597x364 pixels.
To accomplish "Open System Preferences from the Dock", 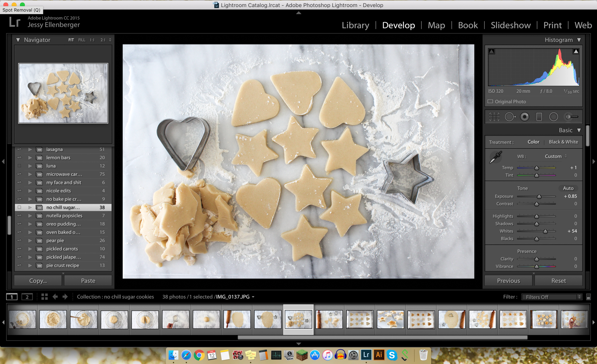I will tap(353, 355).
